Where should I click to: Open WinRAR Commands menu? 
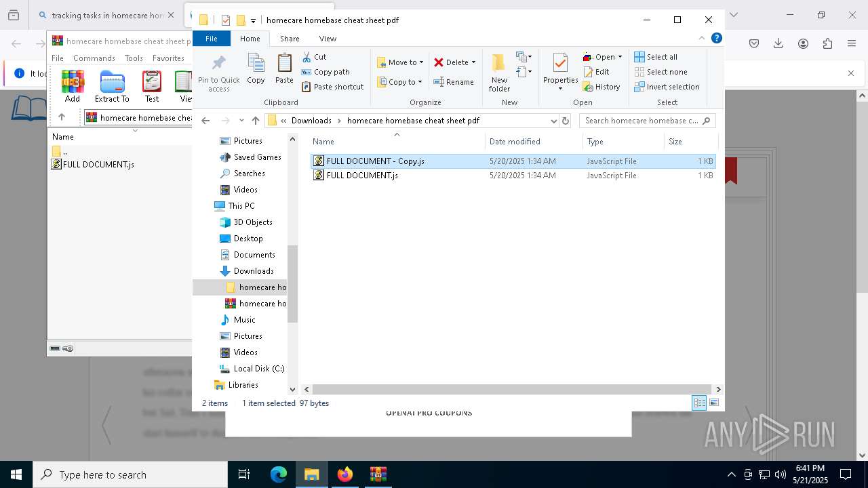pyautogui.click(x=94, y=58)
